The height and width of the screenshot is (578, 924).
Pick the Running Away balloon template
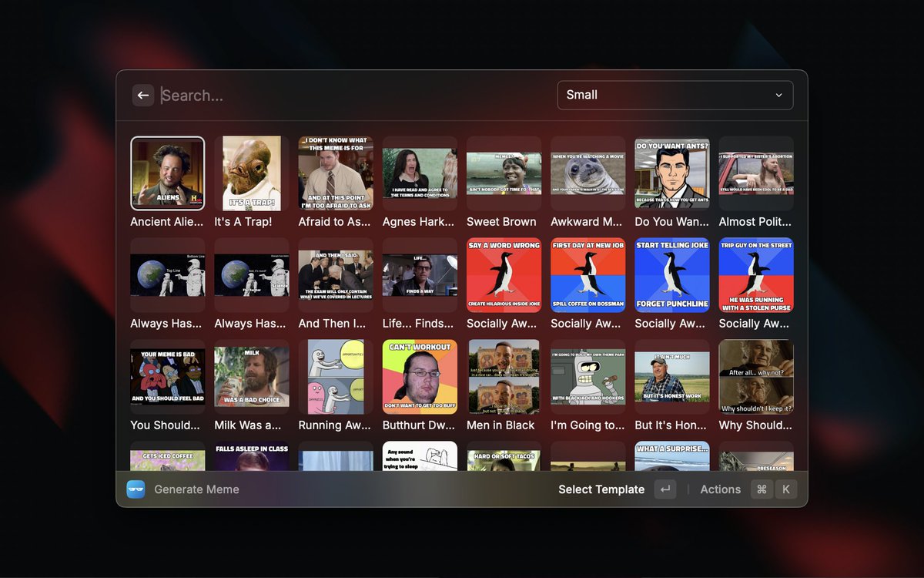[x=336, y=377]
